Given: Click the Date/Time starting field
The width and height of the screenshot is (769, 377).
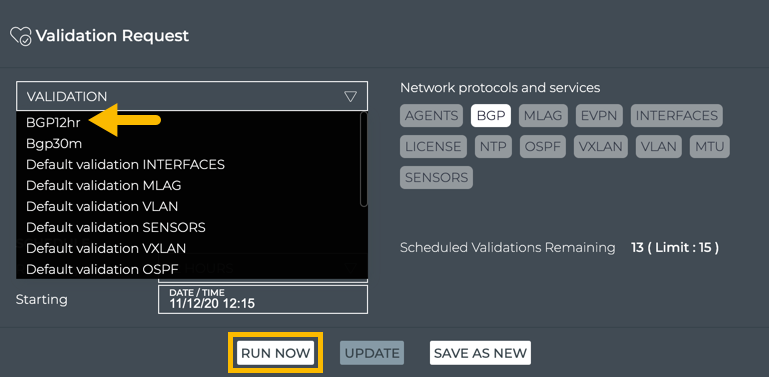Looking at the screenshot, I should (x=263, y=300).
